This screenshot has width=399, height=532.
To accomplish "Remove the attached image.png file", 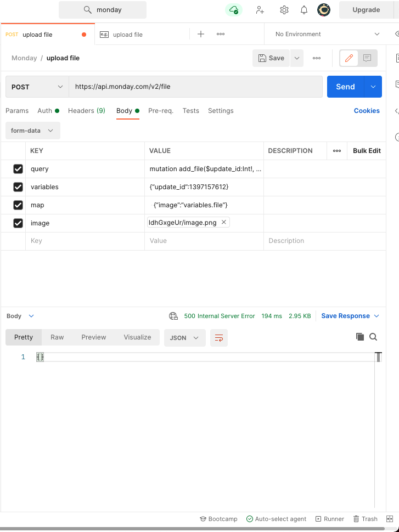I will (x=223, y=223).
